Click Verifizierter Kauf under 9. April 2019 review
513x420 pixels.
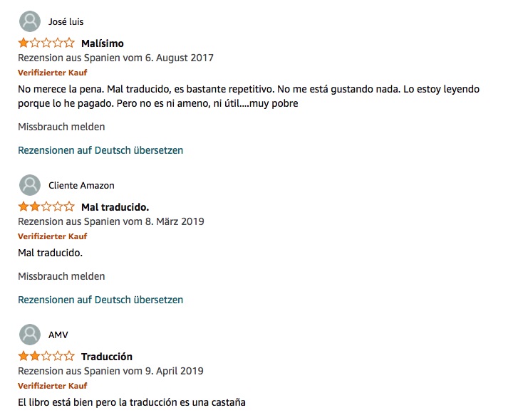click(53, 386)
